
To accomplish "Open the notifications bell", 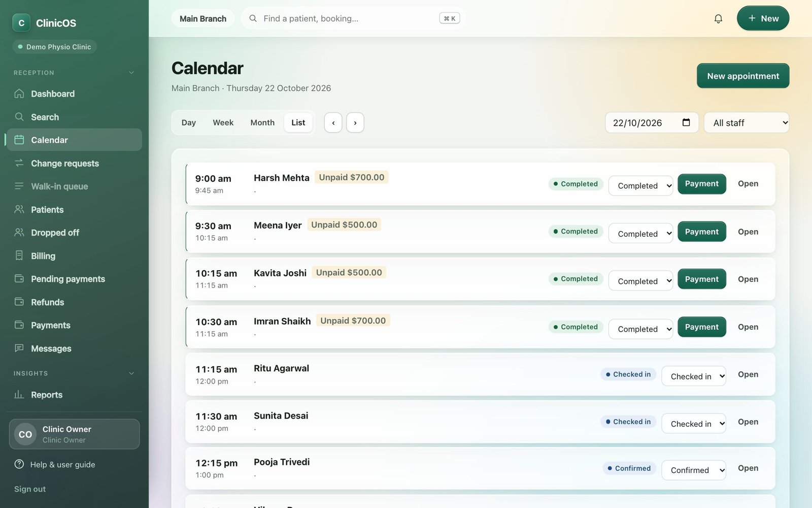I will (x=718, y=19).
